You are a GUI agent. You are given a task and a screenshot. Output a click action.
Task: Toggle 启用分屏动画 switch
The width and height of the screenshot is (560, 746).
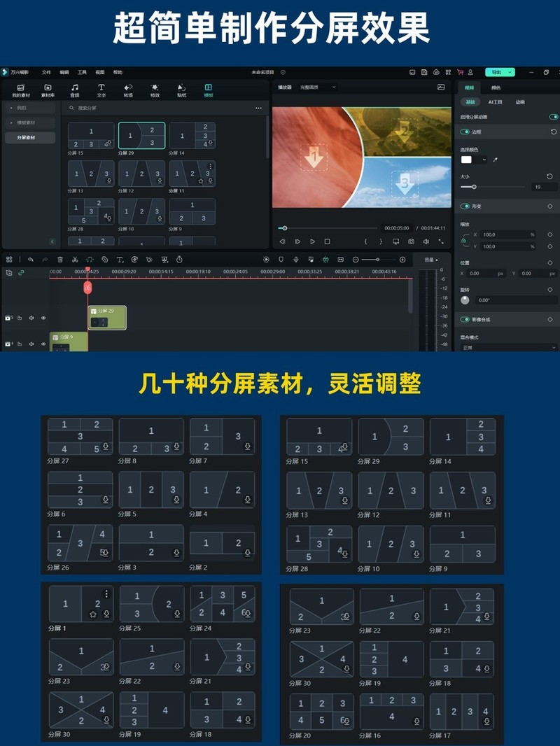(553, 117)
